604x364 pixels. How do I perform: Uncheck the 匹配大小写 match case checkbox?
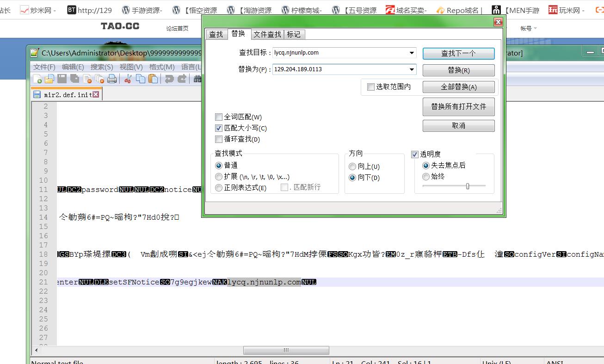coord(219,128)
